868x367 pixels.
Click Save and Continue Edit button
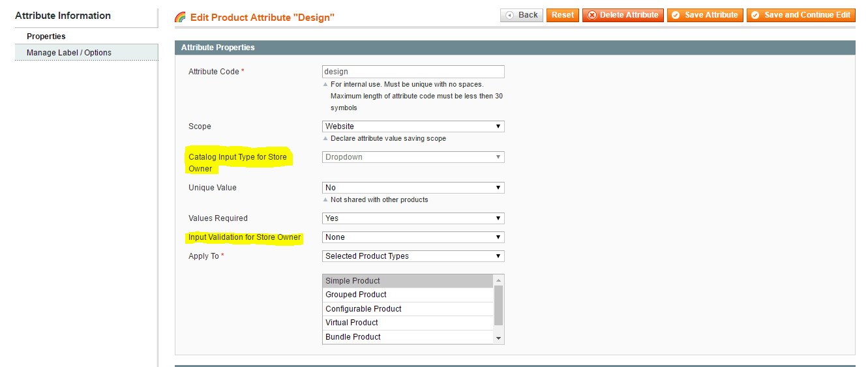point(801,15)
